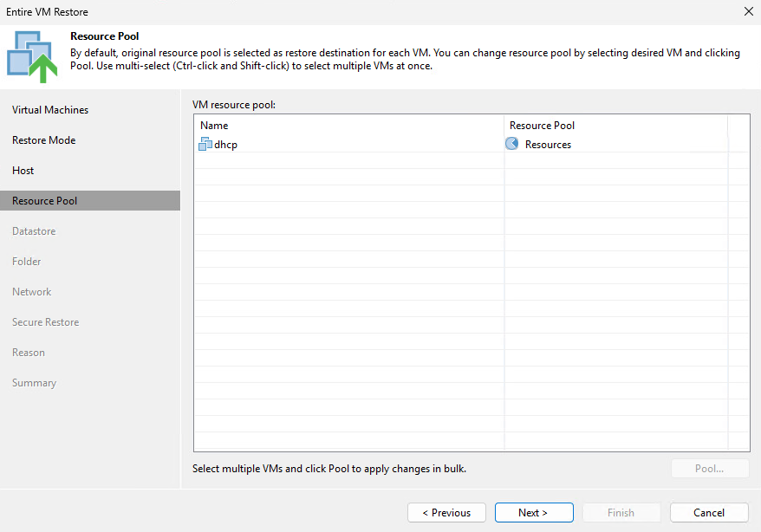
Task: Go to the Host step
Action: pos(23,170)
